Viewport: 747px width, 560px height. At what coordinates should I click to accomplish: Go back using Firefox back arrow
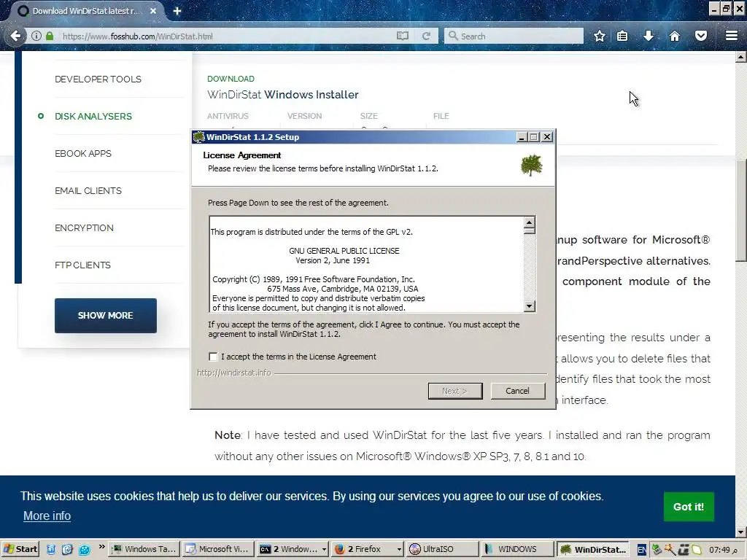click(16, 36)
